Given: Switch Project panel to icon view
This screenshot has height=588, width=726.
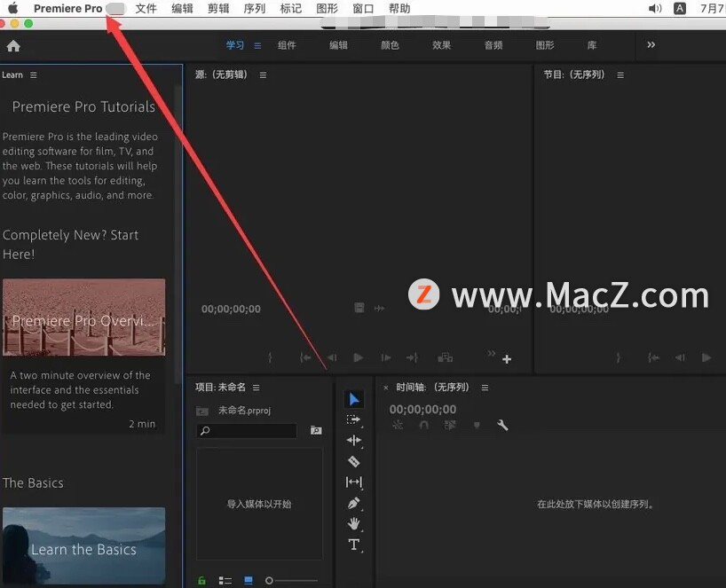Looking at the screenshot, I should 249,580.
